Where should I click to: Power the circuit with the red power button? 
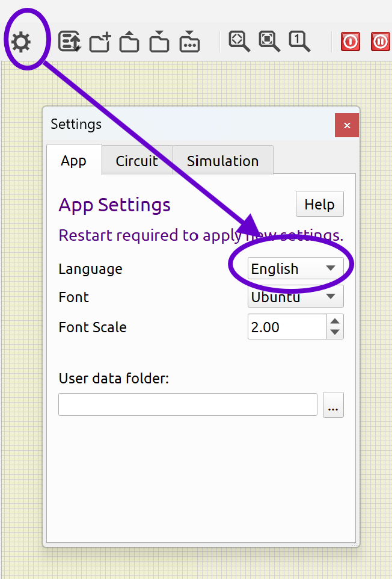pyautogui.click(x=350, y=42)
